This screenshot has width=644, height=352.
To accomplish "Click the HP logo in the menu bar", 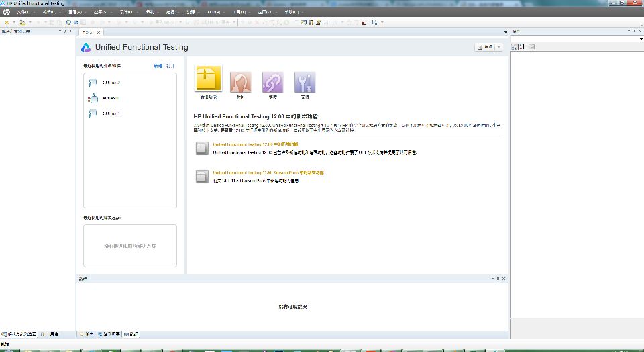I will [x=6, y=12].
